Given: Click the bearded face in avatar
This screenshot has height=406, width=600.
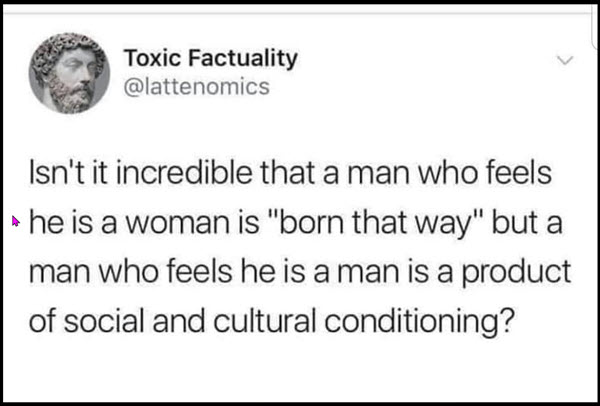Looking at the screenshot, I should tap(71, 78).
